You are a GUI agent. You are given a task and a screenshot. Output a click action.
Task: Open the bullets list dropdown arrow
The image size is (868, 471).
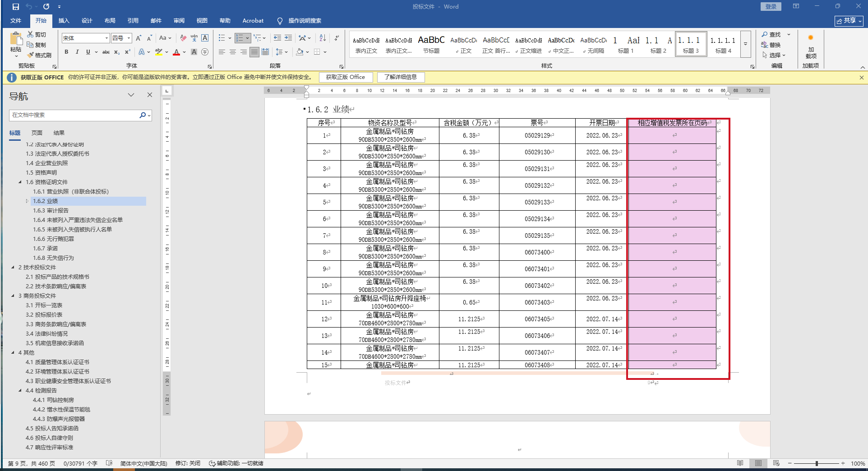coord(230,38)
